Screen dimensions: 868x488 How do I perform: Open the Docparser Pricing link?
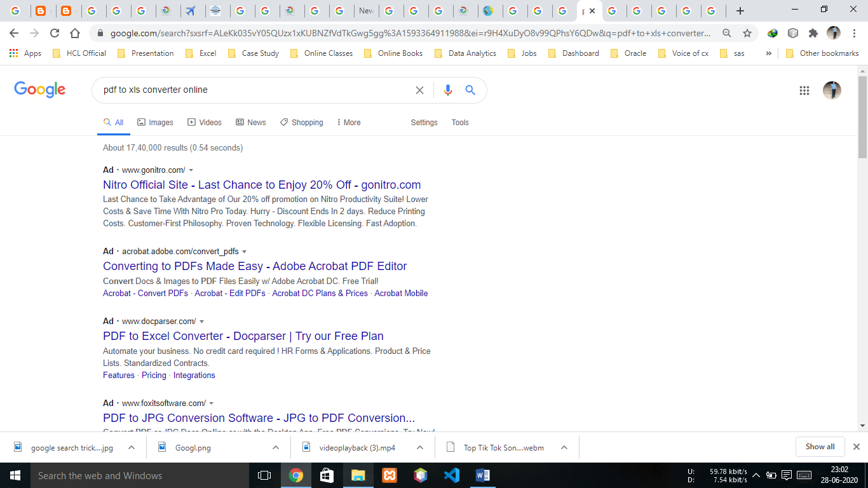pyautogui.click(x=154, y=375)
